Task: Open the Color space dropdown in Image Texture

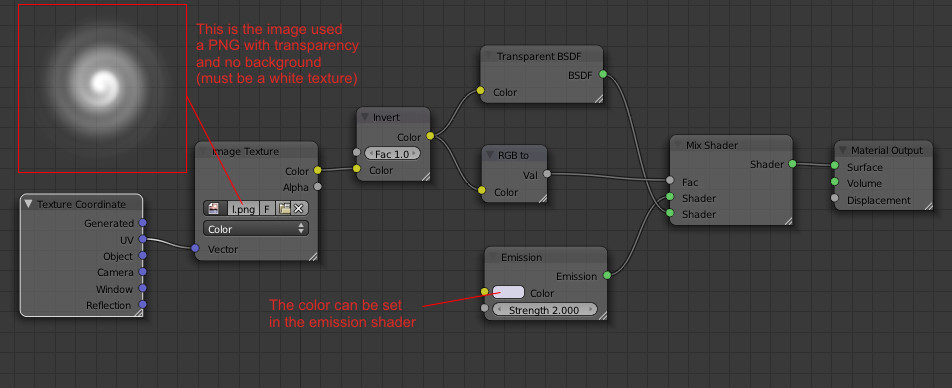Action: 256,229
